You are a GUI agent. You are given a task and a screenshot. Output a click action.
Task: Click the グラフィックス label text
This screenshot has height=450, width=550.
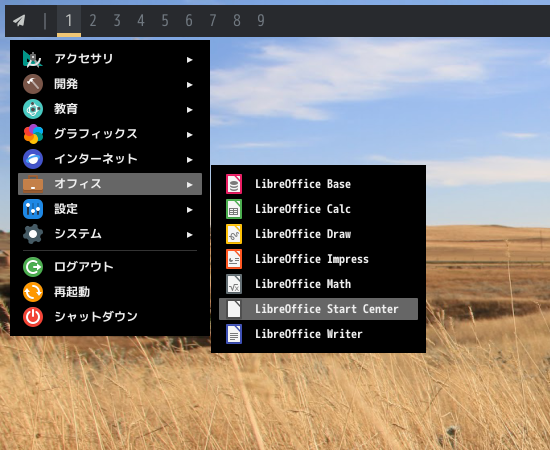click(95, 134)
